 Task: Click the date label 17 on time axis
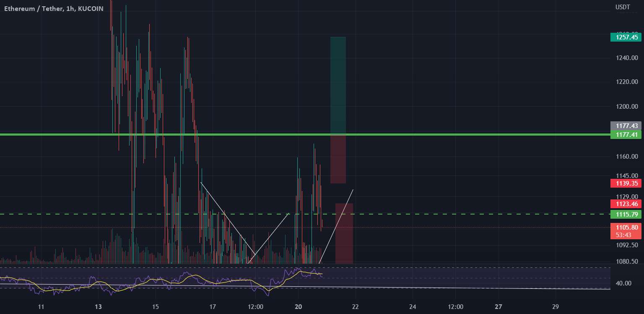tap(213, 307)
